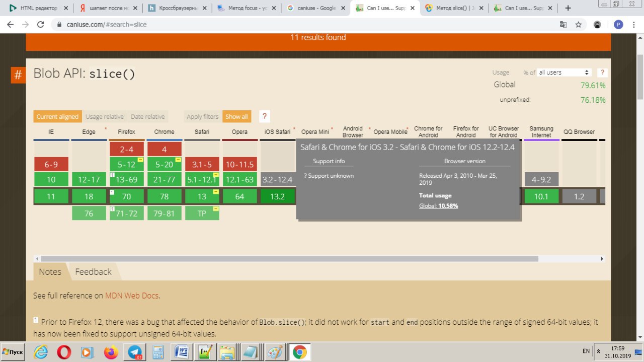Screen dimensions: 644x362
Task: Select the Current aligned view
Action: (57, 116)
